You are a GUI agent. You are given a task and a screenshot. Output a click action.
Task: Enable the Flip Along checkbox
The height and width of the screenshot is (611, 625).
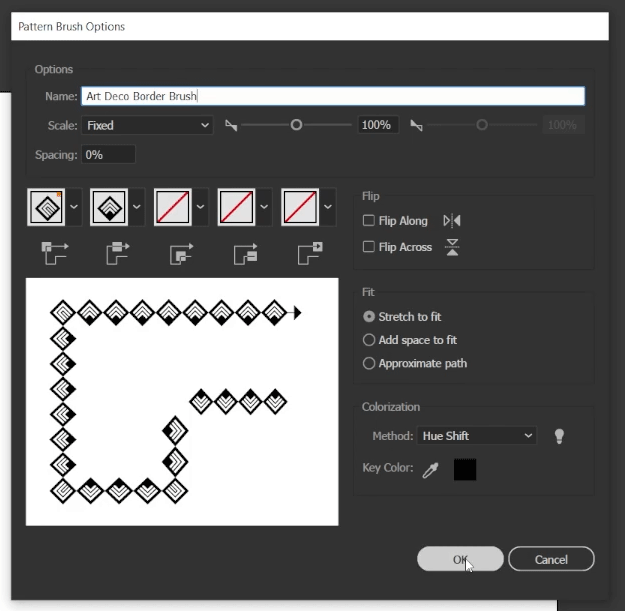click(x=369, y=221)
